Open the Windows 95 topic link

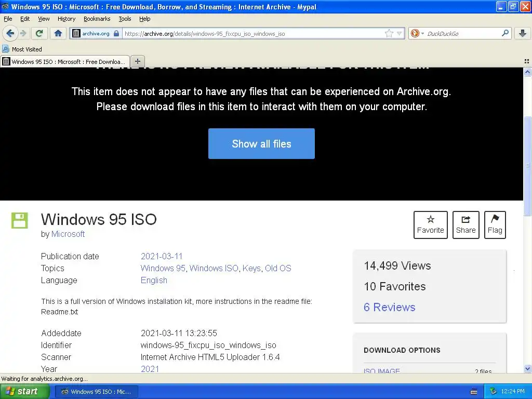(x=163, y=268)
